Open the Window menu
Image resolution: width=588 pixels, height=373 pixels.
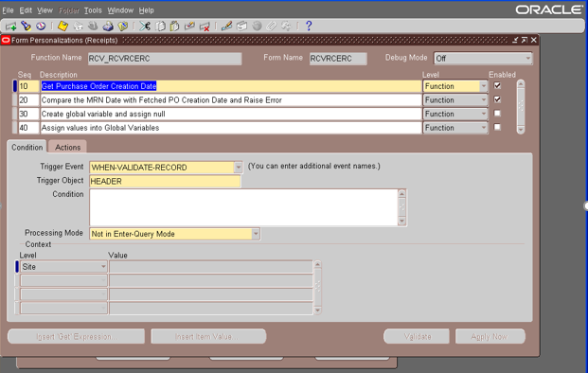point(120,10)
